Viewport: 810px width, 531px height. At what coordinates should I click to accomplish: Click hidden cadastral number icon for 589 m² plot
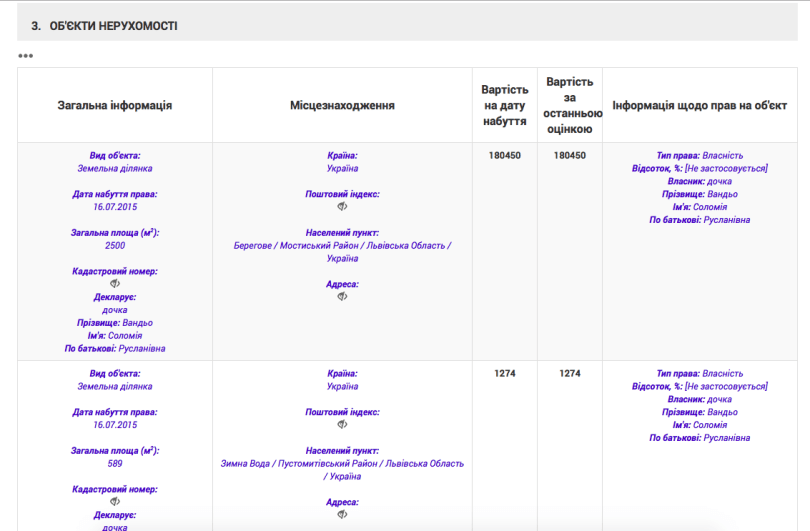[x=115, y=501]
